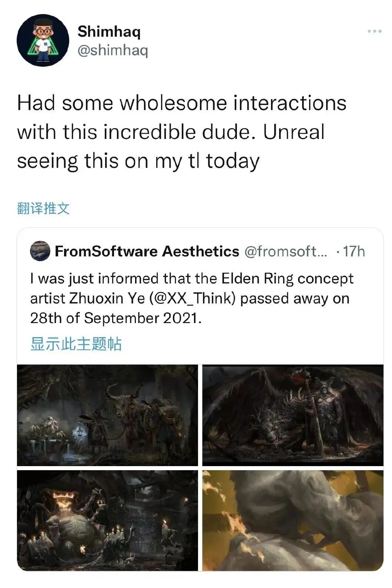This screenshot has width=392, height=588.
Task: Click the line starting 'seeing this on my tl'
Action: [138, 161]
